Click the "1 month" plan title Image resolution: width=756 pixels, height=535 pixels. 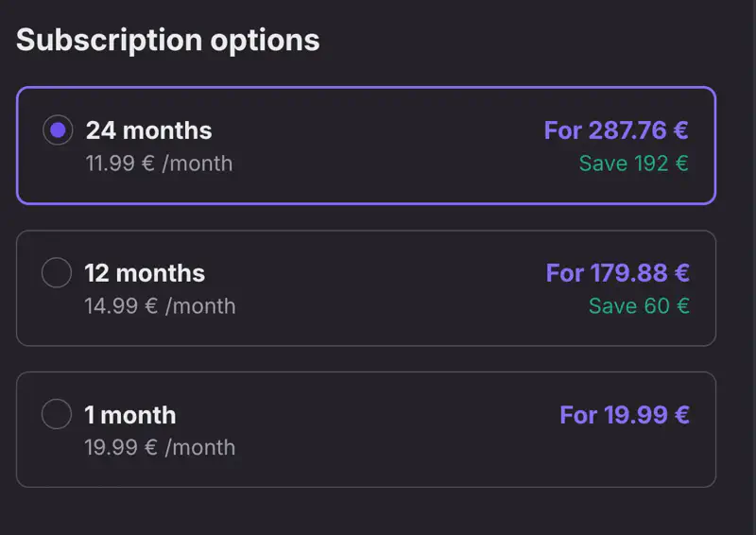point(130,415)
